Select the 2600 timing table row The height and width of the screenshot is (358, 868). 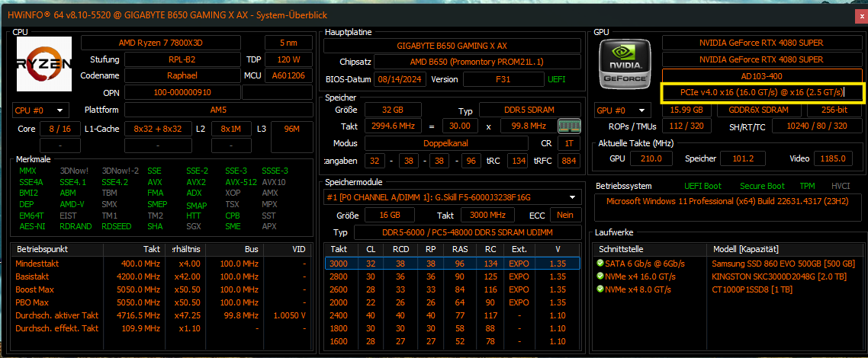pos(452,289)
